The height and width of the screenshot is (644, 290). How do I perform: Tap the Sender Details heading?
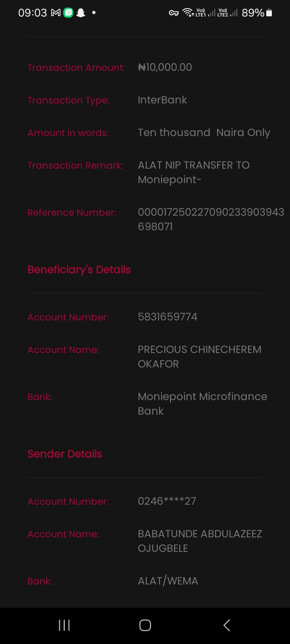[x=65, y=454]
